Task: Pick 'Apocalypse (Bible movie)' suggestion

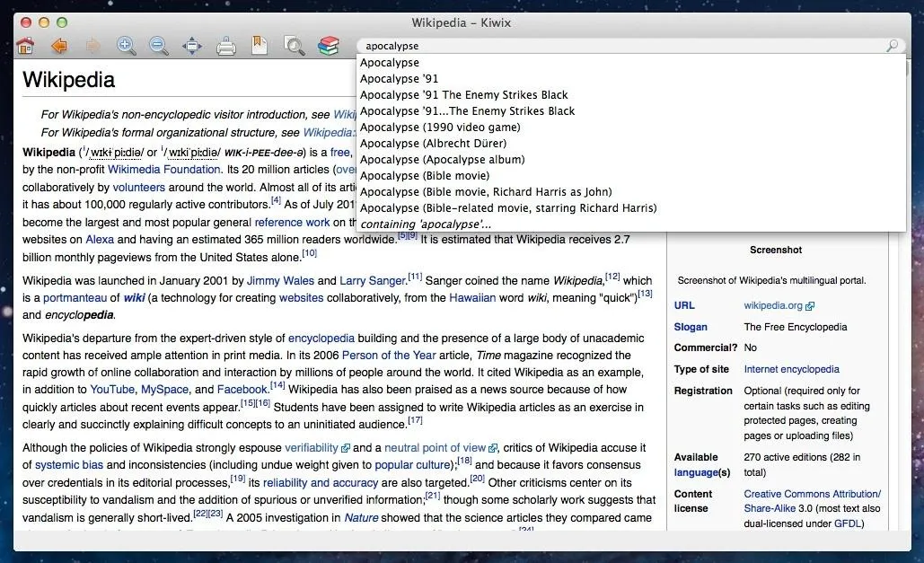Action: click(x=631, y=176)
